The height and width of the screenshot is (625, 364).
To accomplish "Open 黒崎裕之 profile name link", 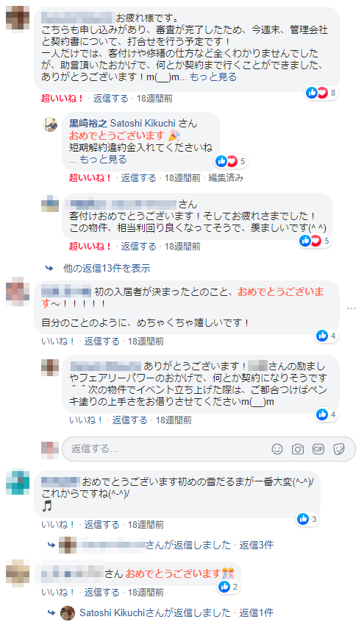I will (x=88, y=124).
